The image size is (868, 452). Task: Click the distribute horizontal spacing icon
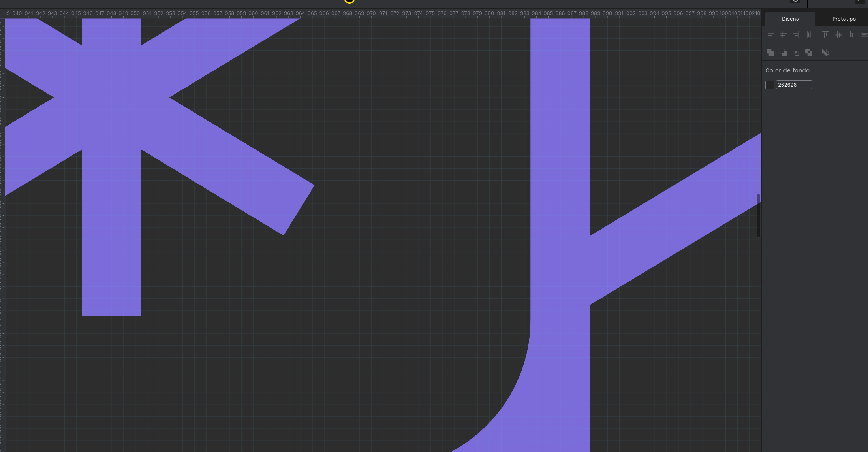(x=809, y=35)
